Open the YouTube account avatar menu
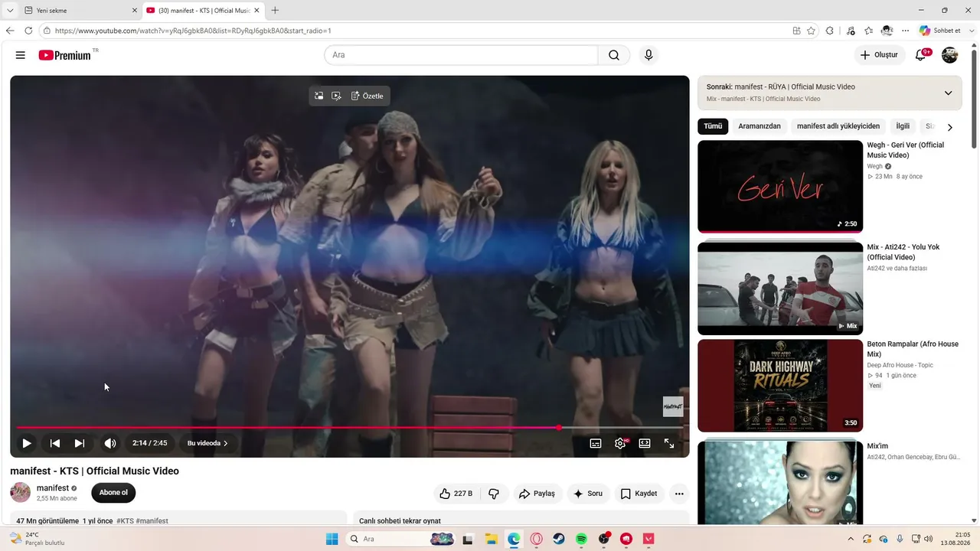This screenshot has width=980, height=551. (x=949, y=55)
